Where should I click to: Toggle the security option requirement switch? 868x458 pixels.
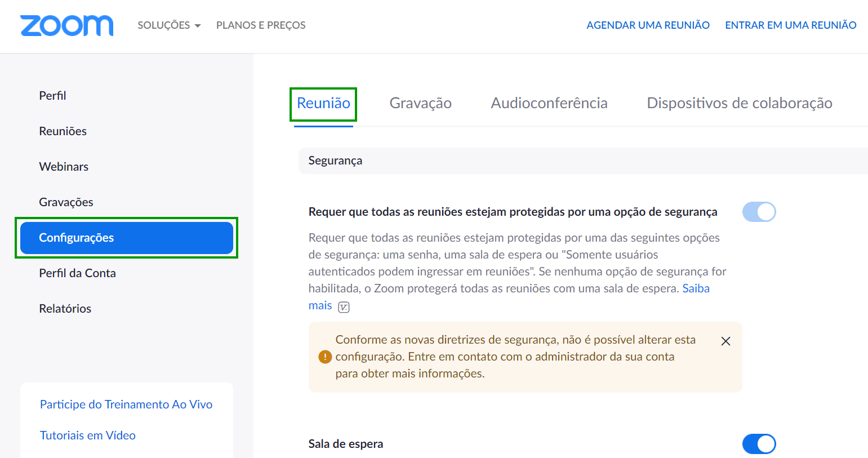coord(759,212)
